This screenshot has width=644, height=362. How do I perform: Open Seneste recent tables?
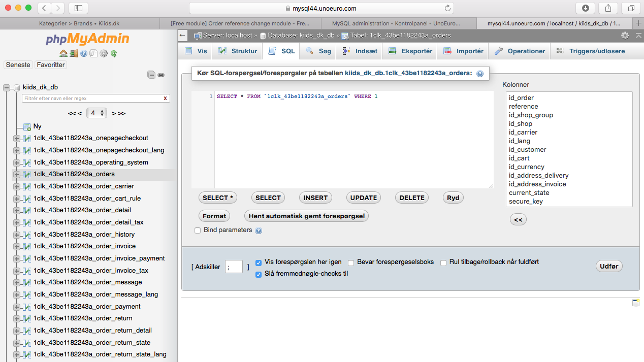tap(18, 65)
